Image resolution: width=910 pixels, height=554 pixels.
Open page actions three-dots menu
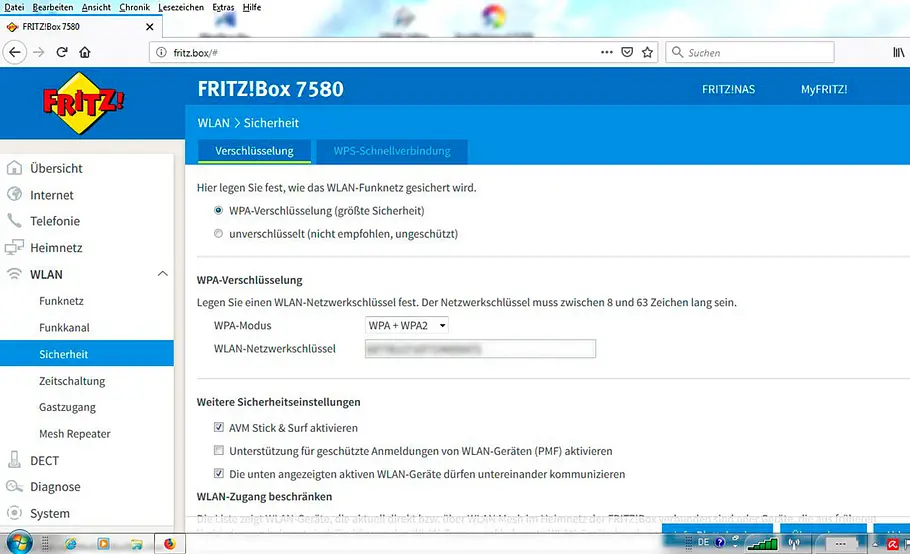click(x=606, y=52)
